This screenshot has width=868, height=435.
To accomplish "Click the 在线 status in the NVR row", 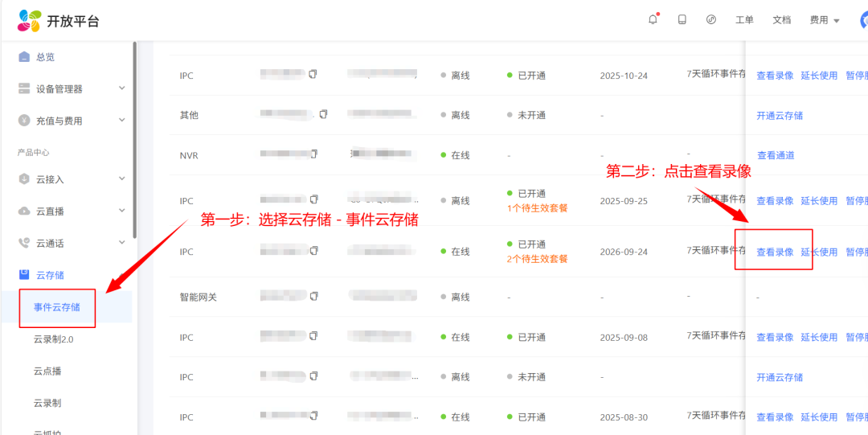I will click(x=455, y=156).
